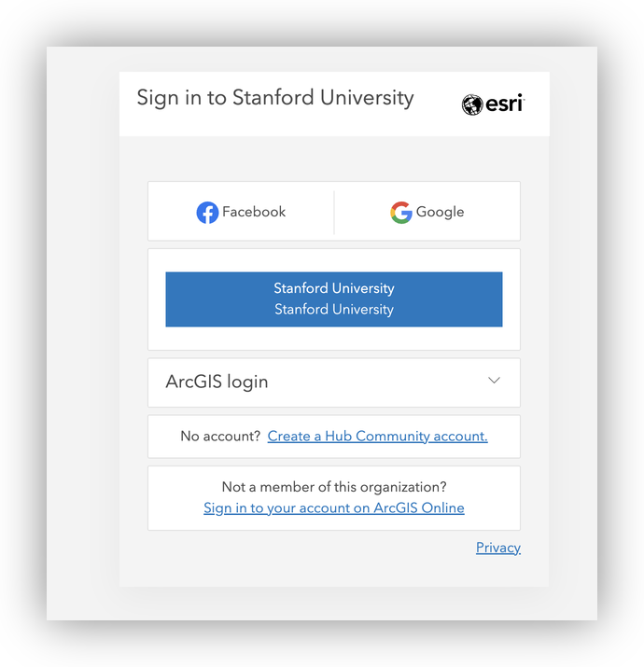
Task: Click the "No account?" text
Action: pyautogui.click(x=220, y=436)
